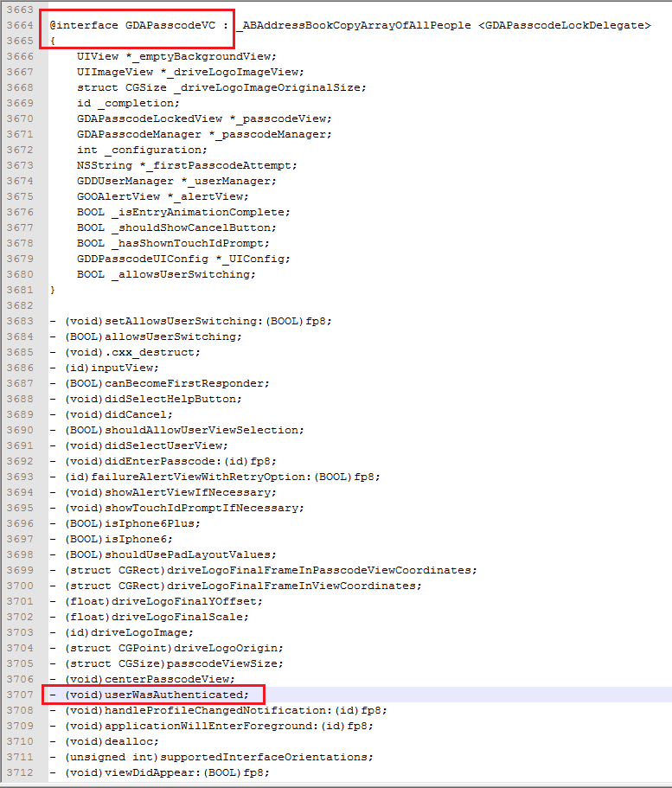Click the BOOL _isEntryAnimationComplete line
Image resolution: width=672 pixels, height=788 pixels.
pyautogui.click(x=183, y=212)
